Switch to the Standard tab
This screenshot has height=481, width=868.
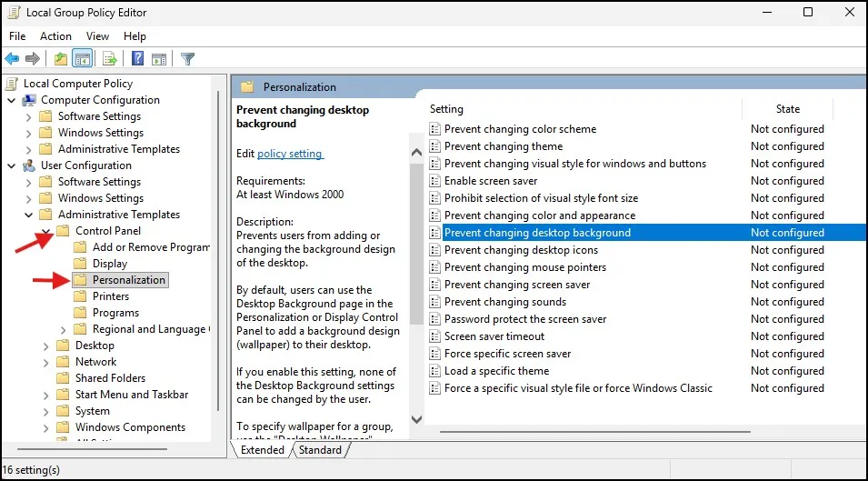tap(320, 450)
